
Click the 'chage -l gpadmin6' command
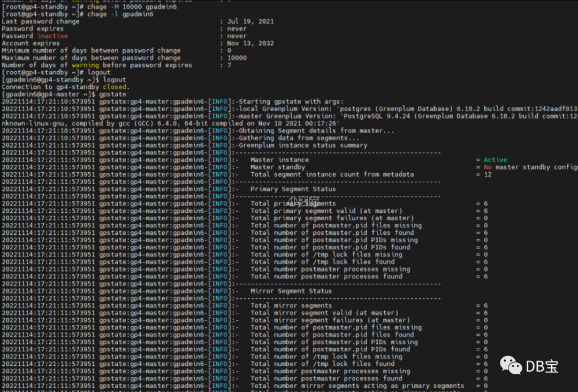tap(120, 14)
